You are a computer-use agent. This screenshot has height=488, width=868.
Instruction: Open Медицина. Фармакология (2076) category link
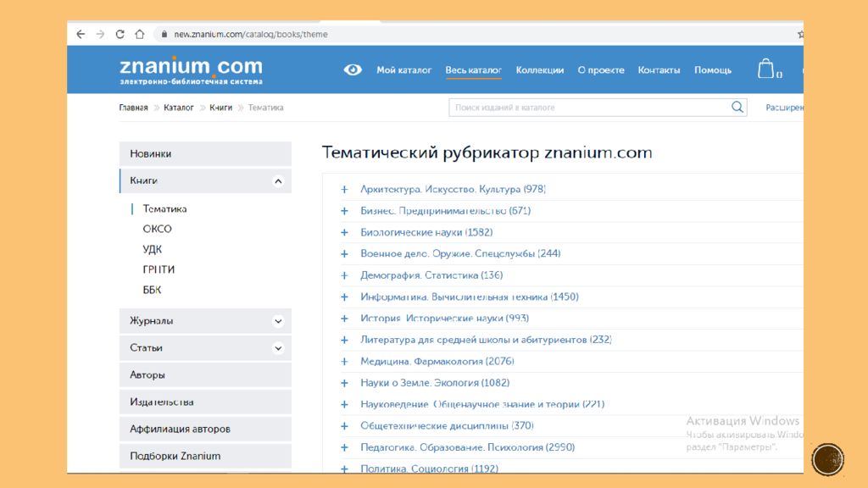pyautogui.click(x=437, y=361)
